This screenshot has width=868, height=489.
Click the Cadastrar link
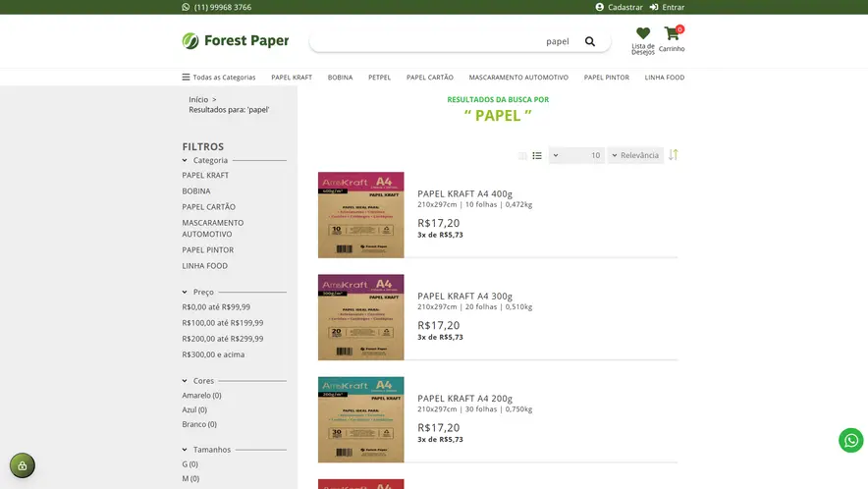(625, 7)
